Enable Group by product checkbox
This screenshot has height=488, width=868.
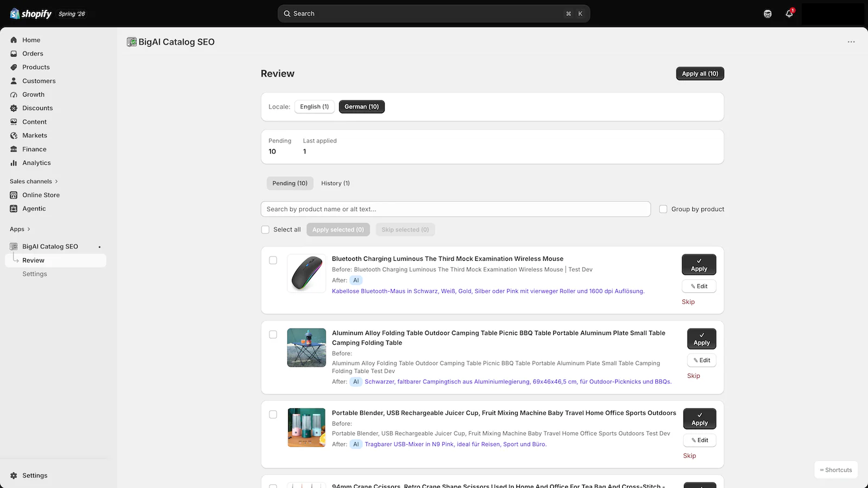click(x=663, y=209)
